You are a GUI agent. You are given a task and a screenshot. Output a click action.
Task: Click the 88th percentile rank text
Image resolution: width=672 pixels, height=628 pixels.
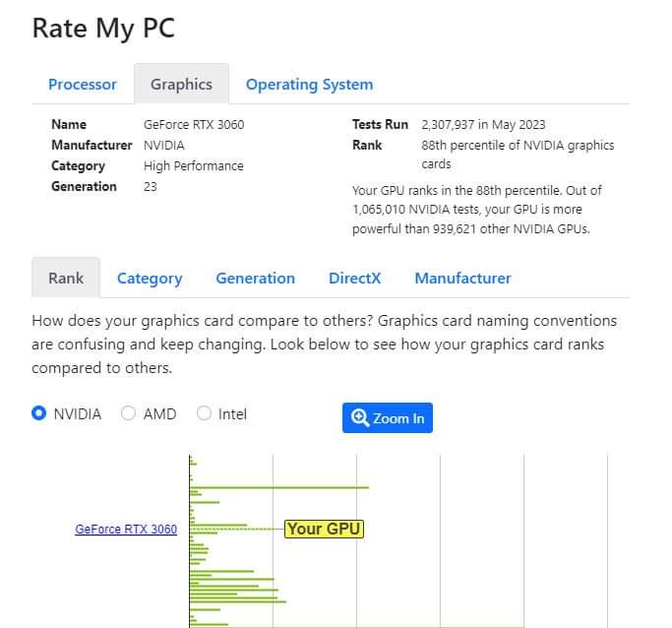pyautogui.click(x=517, y=155)
